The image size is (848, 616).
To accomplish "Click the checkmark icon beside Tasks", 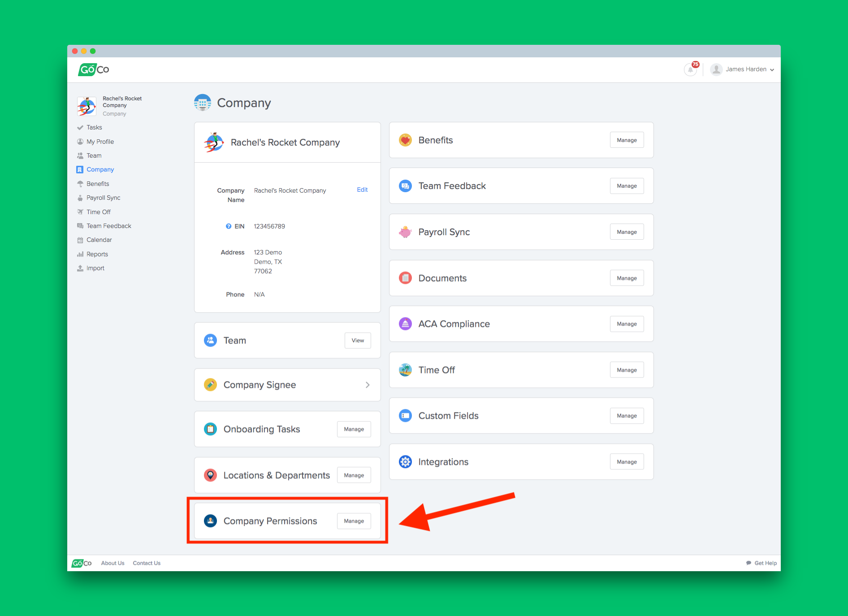I will coord(80,128).
